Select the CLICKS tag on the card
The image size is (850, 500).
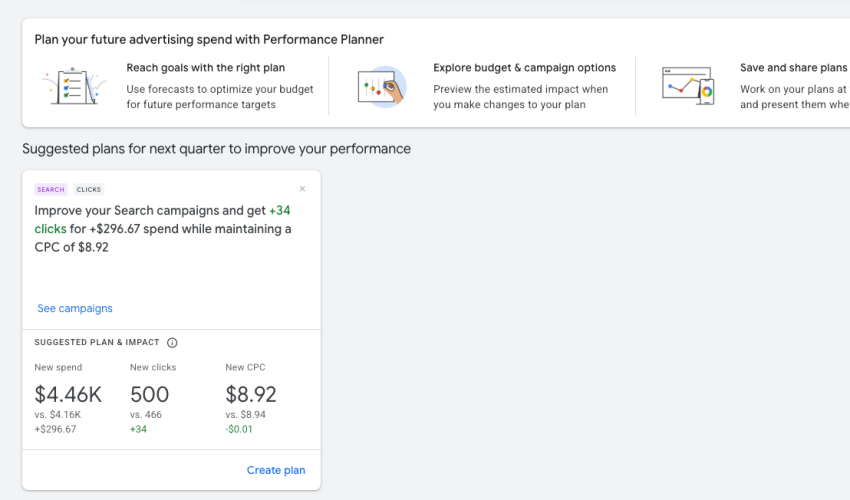tap(89, 189)
